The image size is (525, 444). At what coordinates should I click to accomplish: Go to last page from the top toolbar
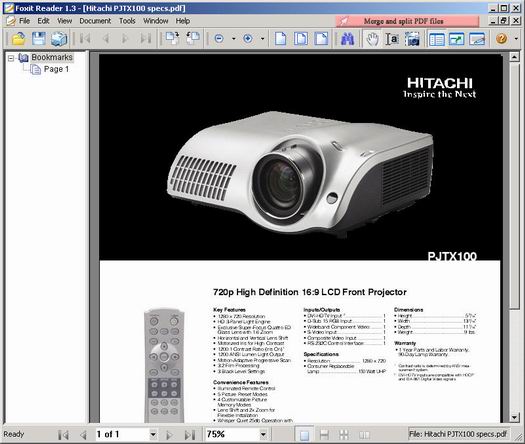[x=146, y=39]
